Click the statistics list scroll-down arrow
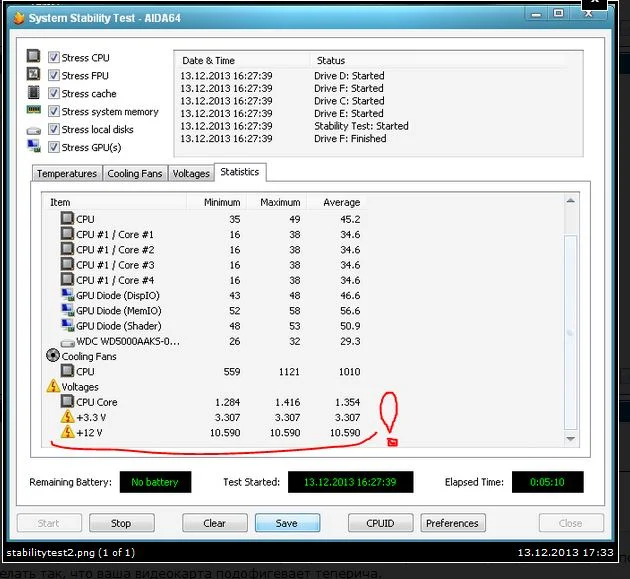This screenshot has height=579, width=630. click(x=571, y=439)
